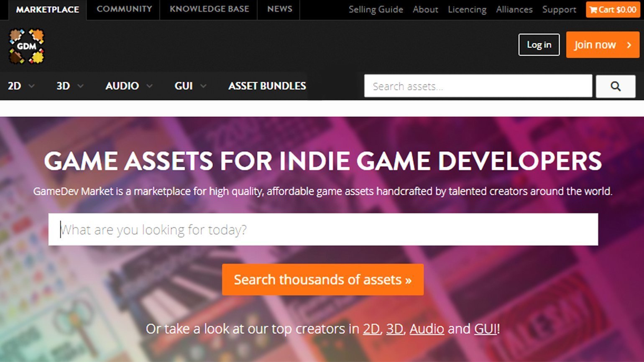Viewport: 644px width, 362px height.
Task: Click 'Search thousands of assets' button
Action: 323,280
